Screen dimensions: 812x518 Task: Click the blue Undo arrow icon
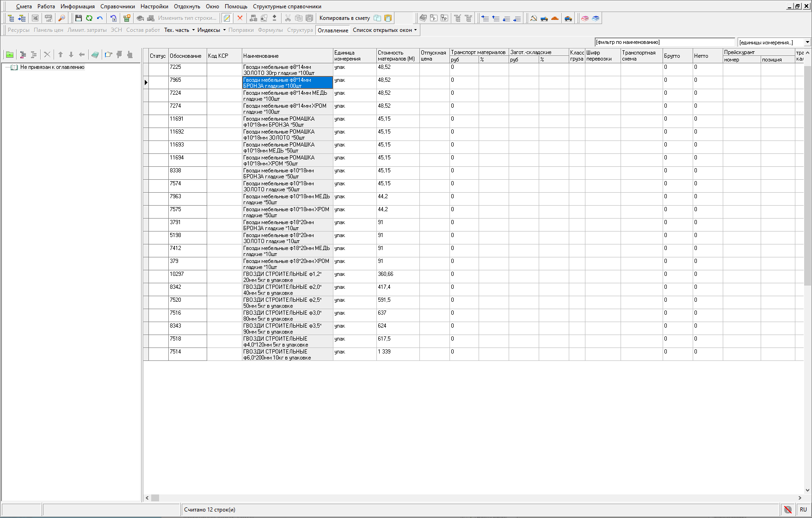coord(99,18)
